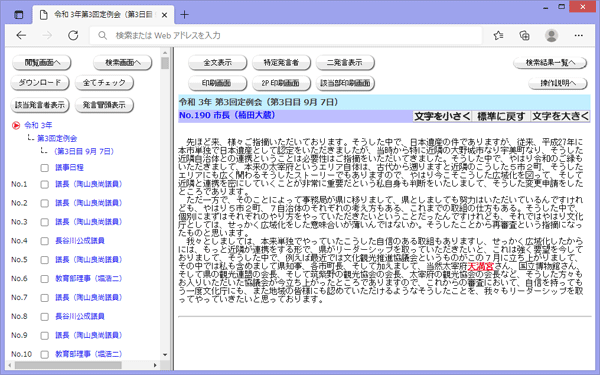Check the No.5 speaker checkbox
The height and width of the screenshot is (375, 600).
(x=45, y=260)
